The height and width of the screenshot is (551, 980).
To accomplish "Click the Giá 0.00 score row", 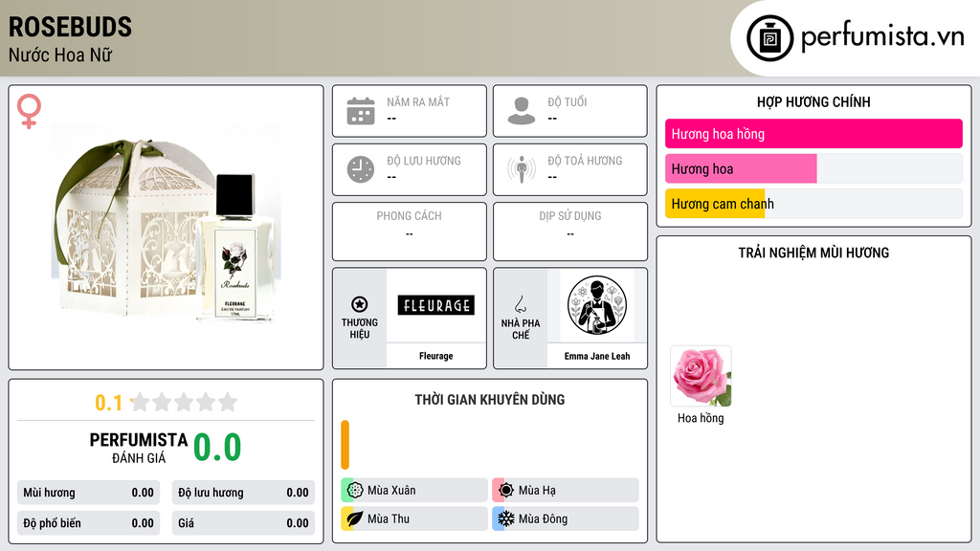I will click(x=243, y=523).
